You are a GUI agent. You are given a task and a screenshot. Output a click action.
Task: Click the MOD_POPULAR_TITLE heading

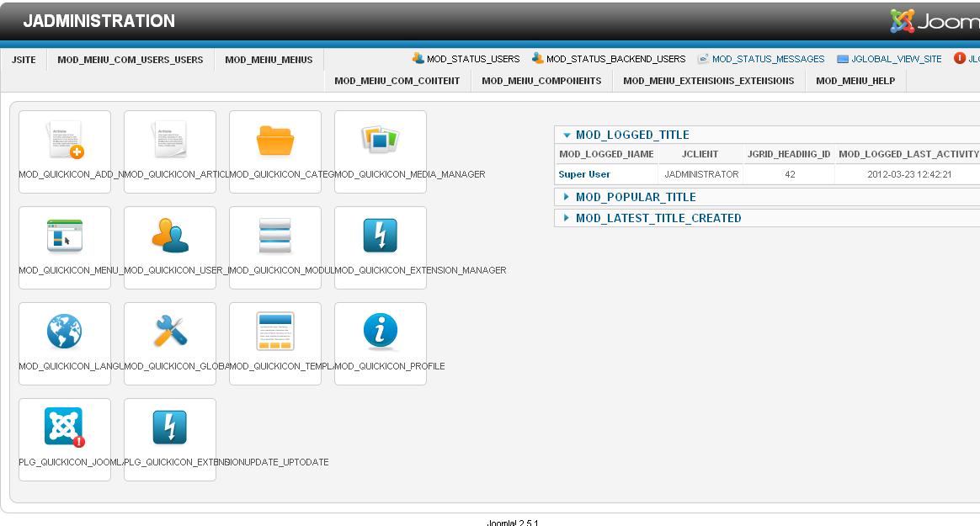click(x=636, y=197)
